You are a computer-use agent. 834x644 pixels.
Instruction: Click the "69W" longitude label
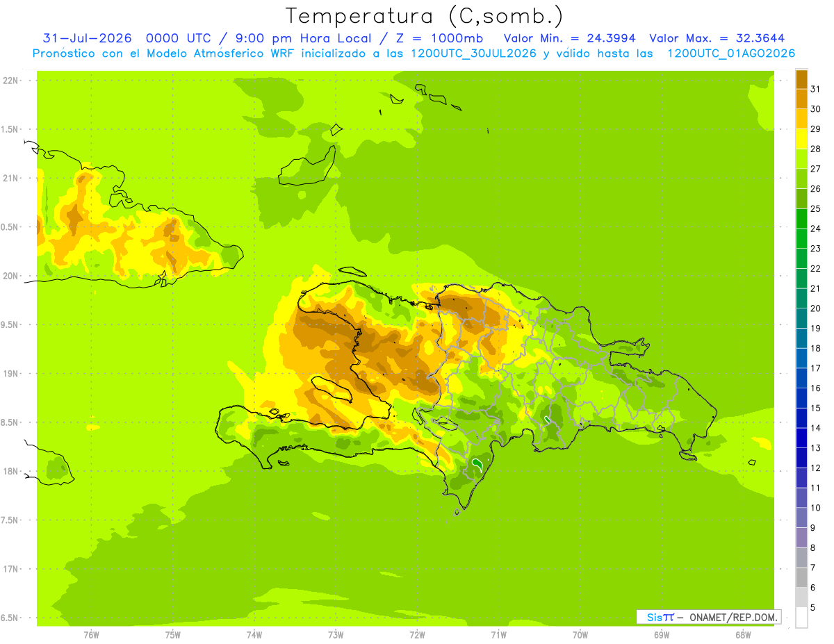point(662,635)
